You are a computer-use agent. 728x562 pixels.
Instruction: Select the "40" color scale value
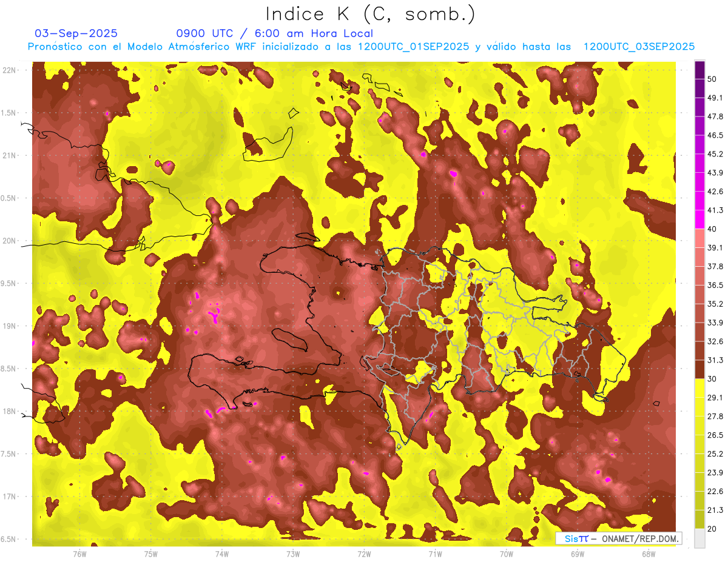click(712, 229)
